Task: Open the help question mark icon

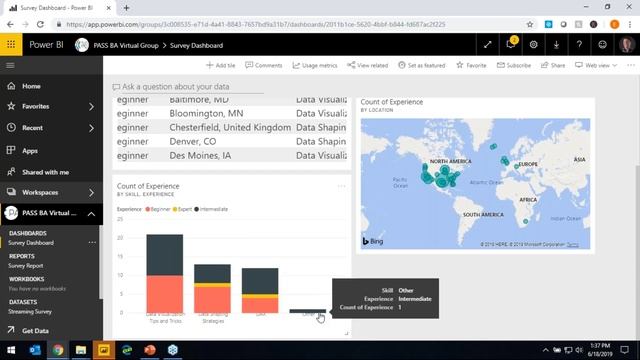Action: tap(579, 45)
